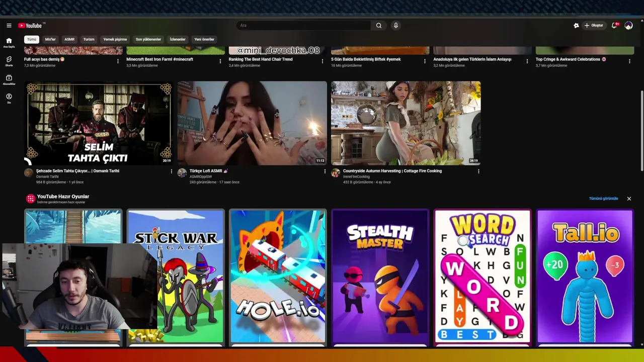The height and width of the screenshot is (362, 644).
Task: Click Top Cringe & Awkward Celebrations title
Action: 571,59
